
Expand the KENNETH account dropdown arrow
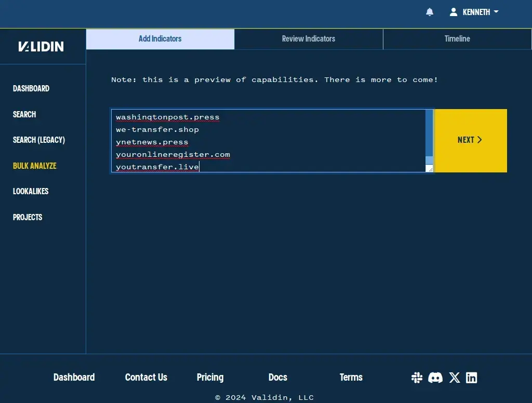tap(496, 11)
